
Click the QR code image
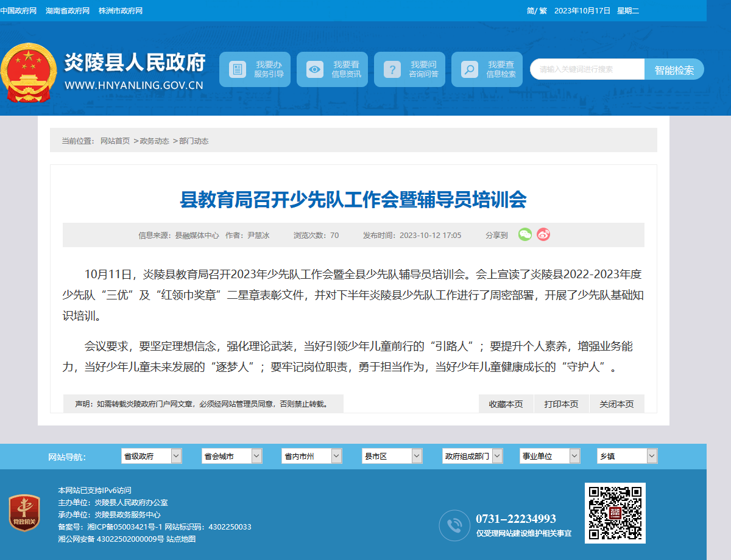click(615, 513)
